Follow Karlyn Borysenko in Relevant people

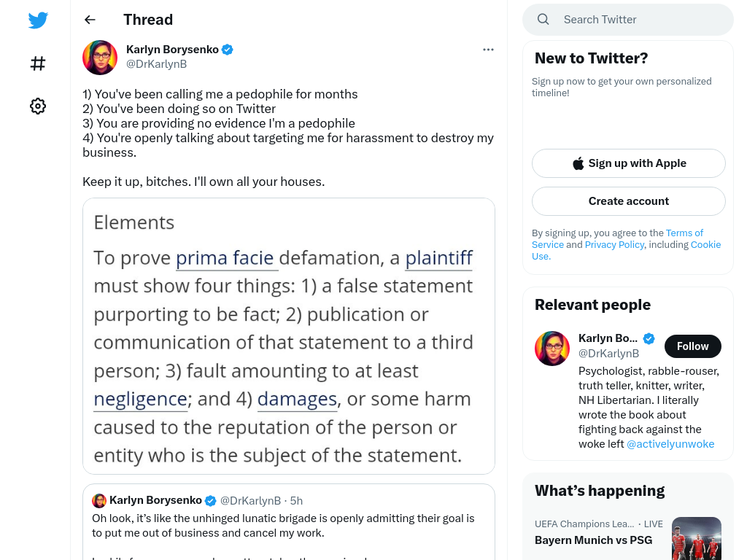(x=693, y=346)
